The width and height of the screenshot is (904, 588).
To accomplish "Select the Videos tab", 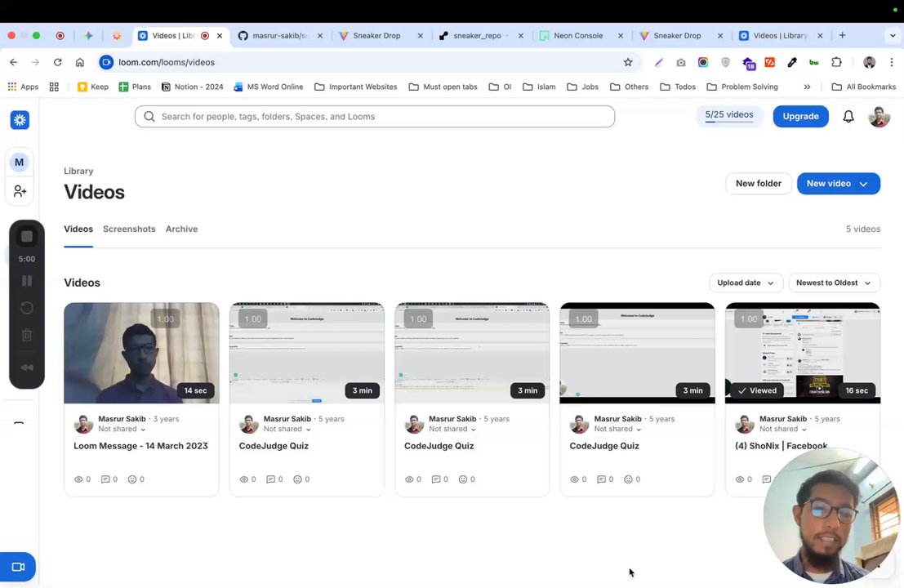I will (78, 229).
